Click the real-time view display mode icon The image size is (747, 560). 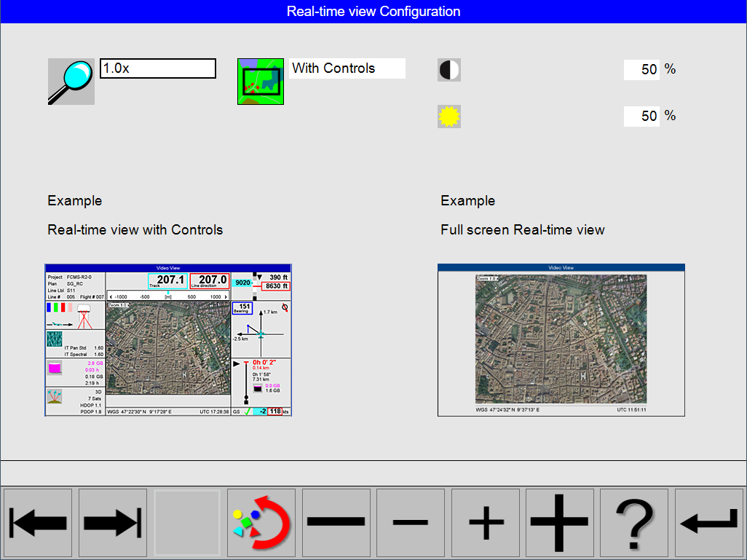260,81
